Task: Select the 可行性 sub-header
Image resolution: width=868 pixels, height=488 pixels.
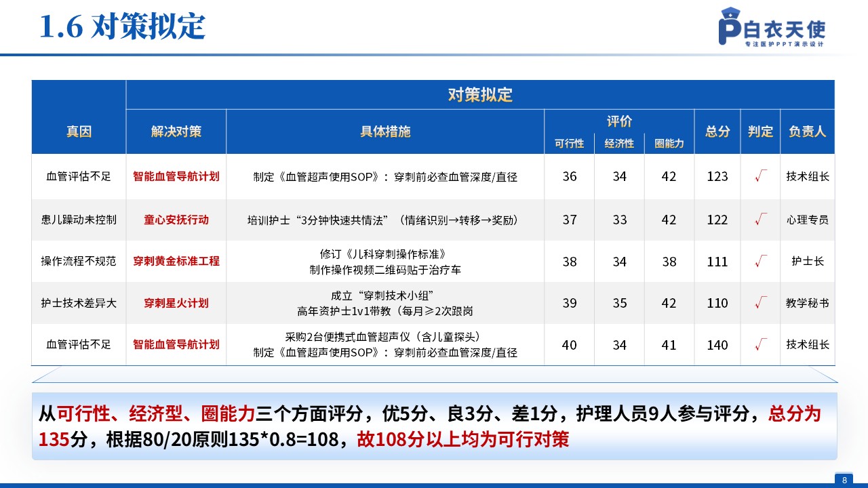Action: [569, 144]
